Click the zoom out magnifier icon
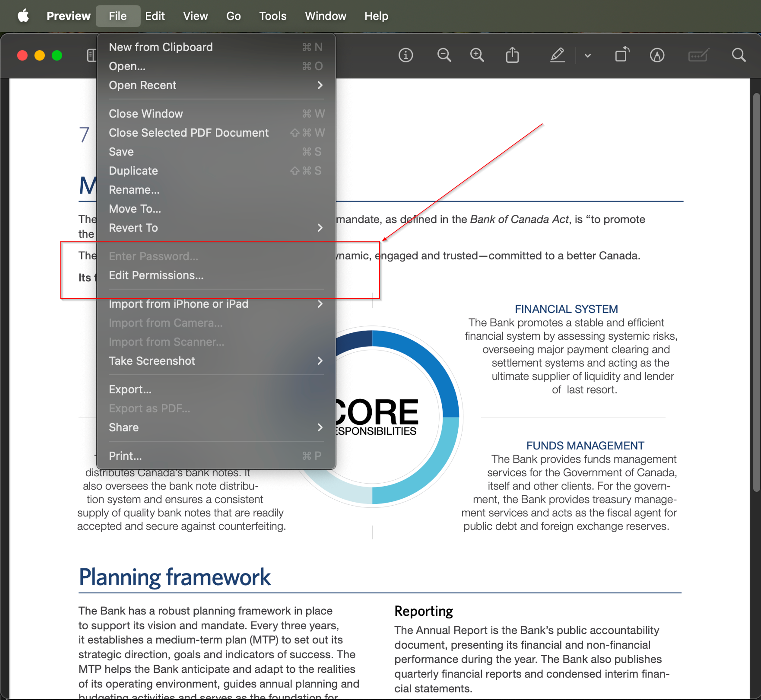Image resolution: width=761 pixels, height=700 pixels. 444,55
